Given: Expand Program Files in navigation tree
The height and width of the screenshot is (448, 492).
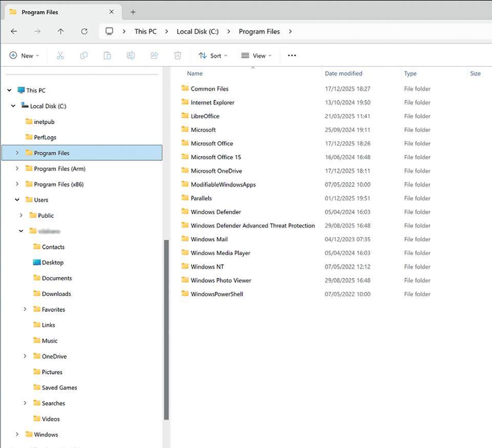Looking at the screenshot, I should (x=17, y=153).
